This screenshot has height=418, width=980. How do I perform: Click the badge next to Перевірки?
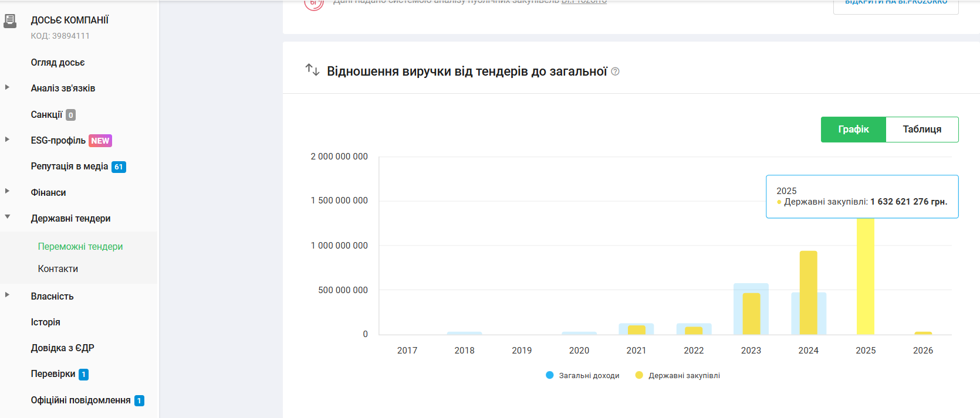tap(84, 375)
